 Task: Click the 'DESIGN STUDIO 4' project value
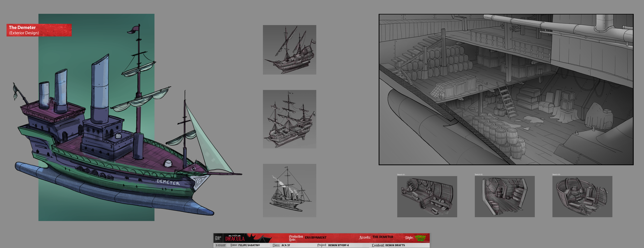point(338,245)
